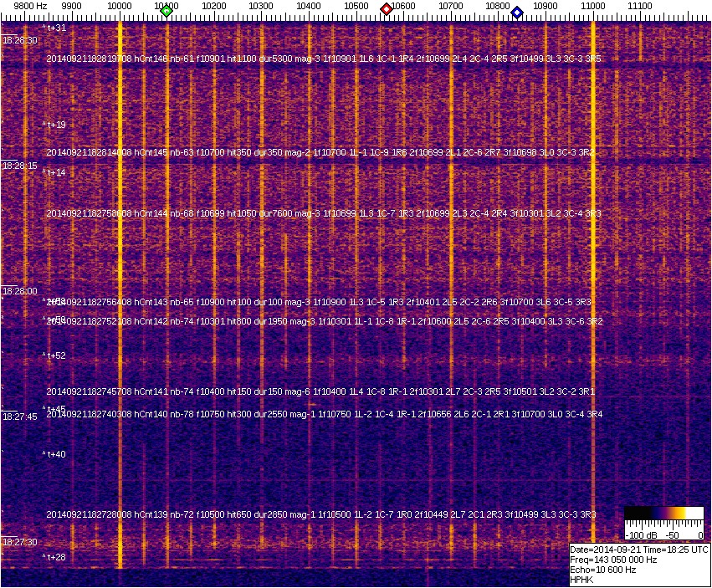Click the red diamond frequency marker

pyautogui.click(x=387, y=9)
